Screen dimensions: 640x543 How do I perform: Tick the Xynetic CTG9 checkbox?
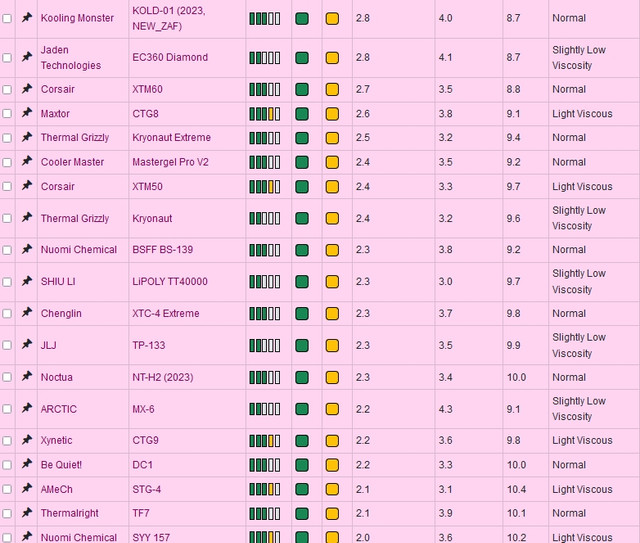pos(7,441)
